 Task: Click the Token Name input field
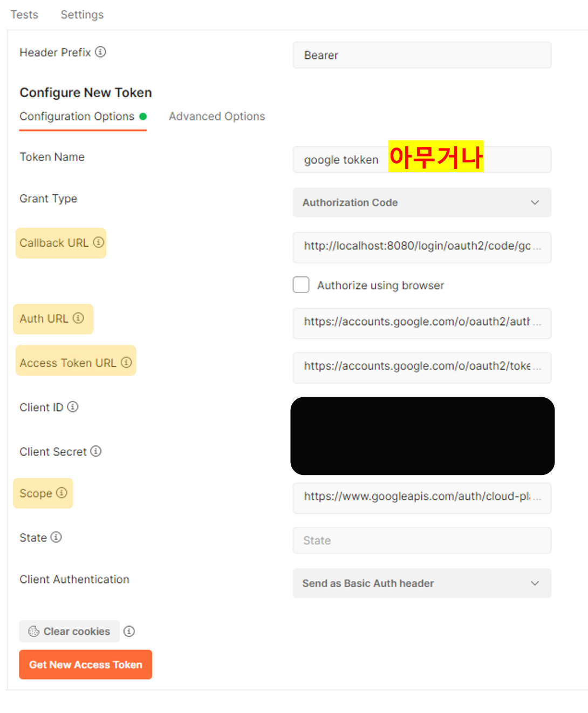(422, 159)
